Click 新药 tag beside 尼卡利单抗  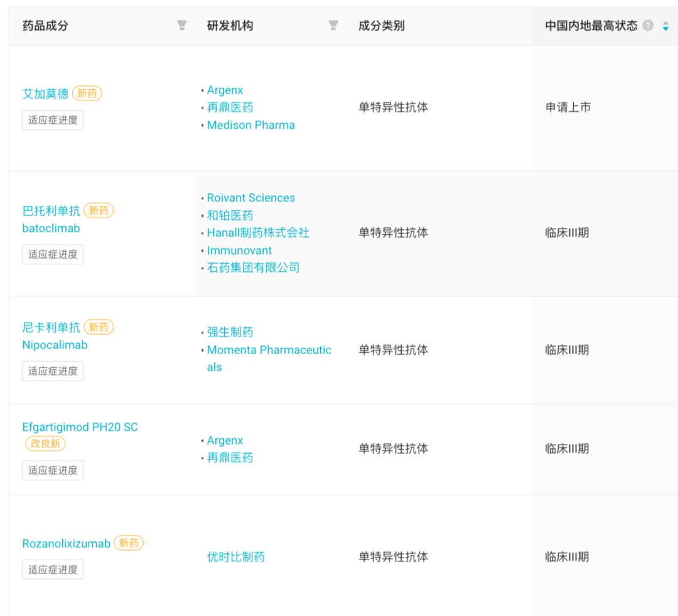pos(99,327)
